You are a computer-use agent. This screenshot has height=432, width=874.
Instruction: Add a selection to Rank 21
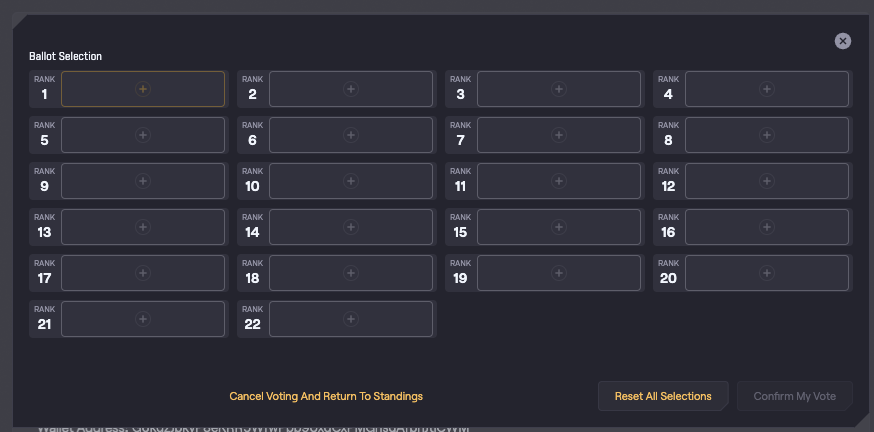pos(143,319)
